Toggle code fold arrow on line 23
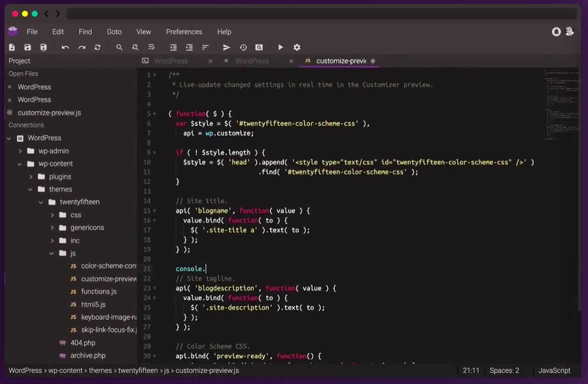Screen dimensions: 588x384 pyautogui.click(x=155, y=289)
